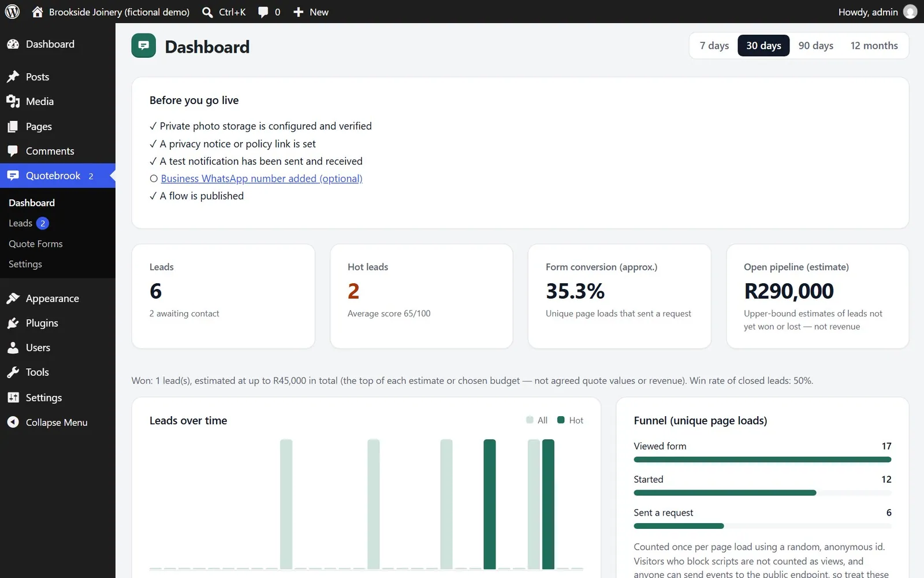The image size is (924, 578).
Task: Open Business WhatsApp number added link
Action: (x=262, y=179)
